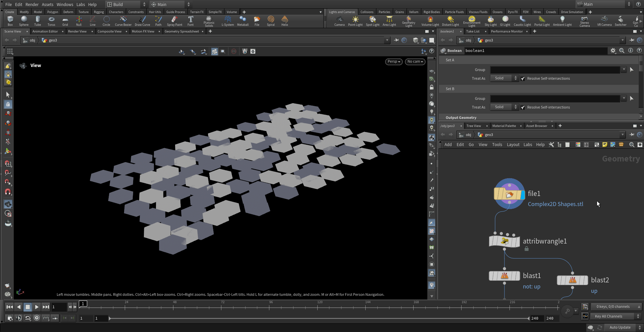Click Set A group selection arrow
This screenshot has width=644, height=332.
(x=632, y=70)
